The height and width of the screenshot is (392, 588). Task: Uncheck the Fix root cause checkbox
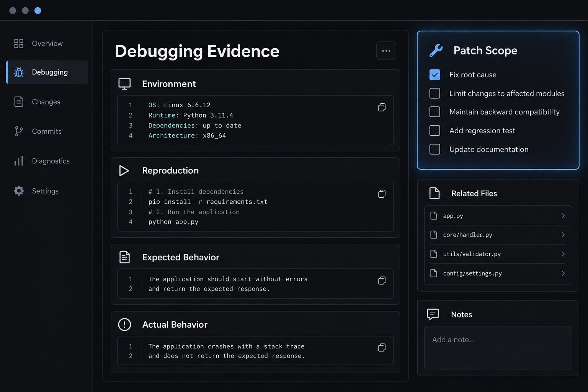click(435, 75)
